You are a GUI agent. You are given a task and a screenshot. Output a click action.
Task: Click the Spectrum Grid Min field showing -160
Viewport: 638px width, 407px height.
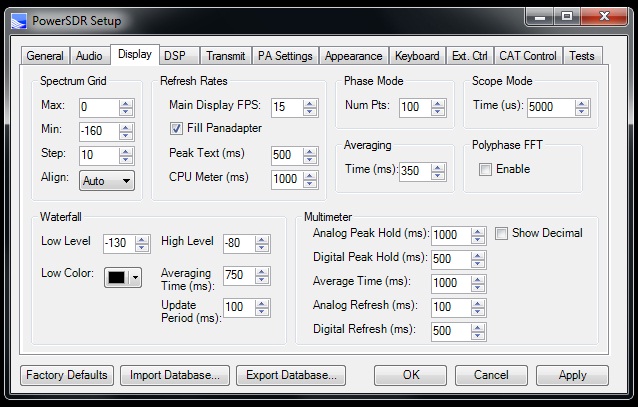tap(100, 131)
